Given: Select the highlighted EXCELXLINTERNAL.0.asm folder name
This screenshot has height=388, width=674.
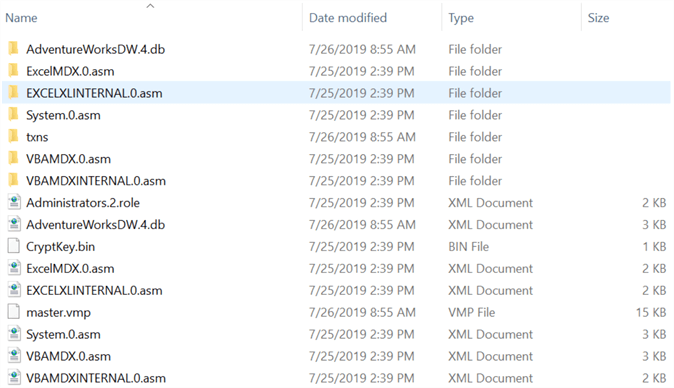Looking at the screenshot, I should pyautogui.click(x=94, y=93).
